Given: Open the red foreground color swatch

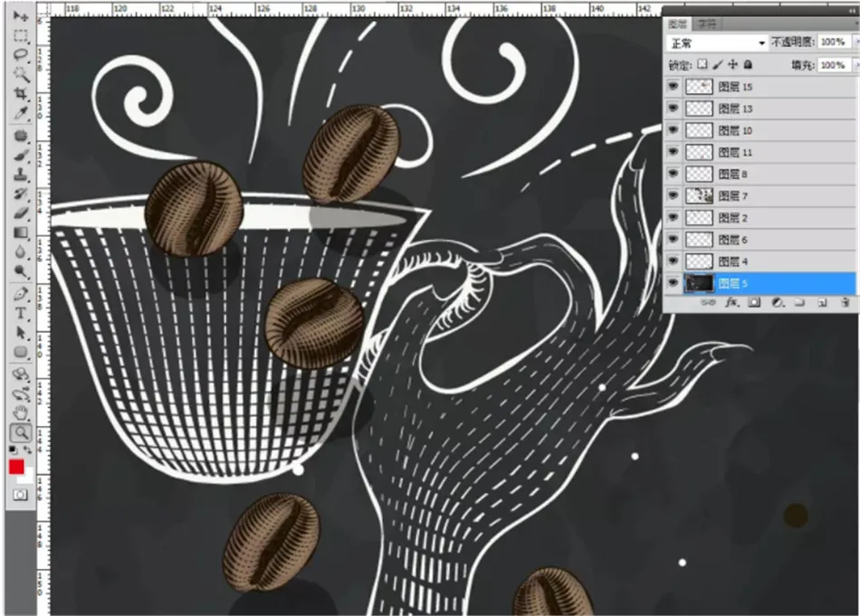Looking at the screenshot, I should tap(16, 467).
